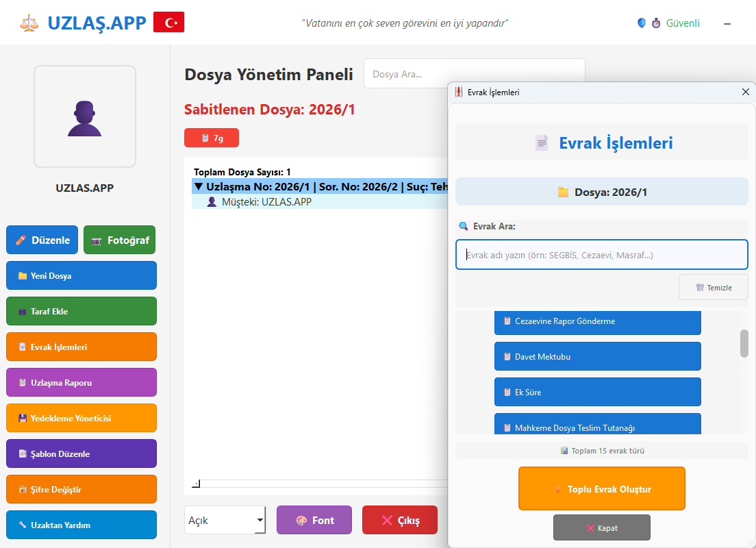Click the red 7g badge

tap(212, 138)
